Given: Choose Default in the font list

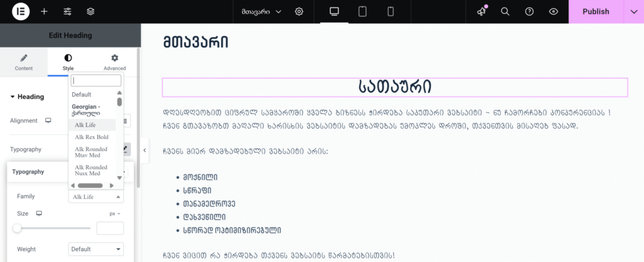Looking at the screenshot, I should (x=82, y=94).
